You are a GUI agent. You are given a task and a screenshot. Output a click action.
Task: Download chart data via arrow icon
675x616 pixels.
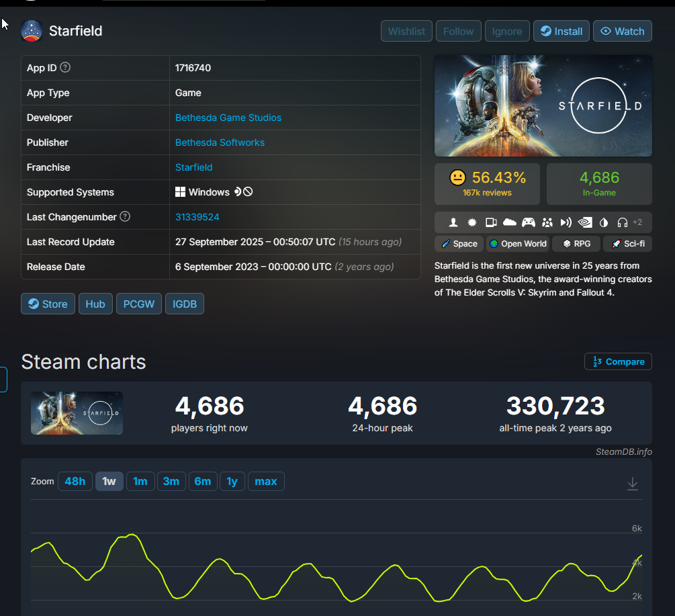click(x=633, y=484)
